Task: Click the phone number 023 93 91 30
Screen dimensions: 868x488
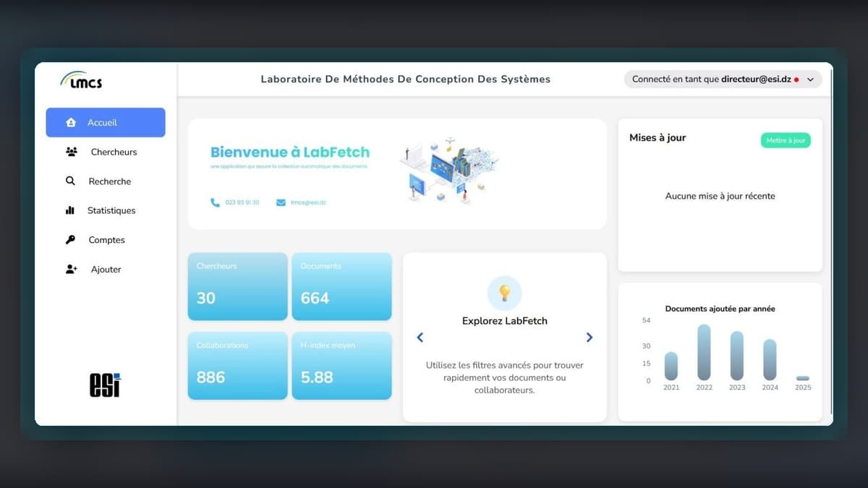Action: coord(242,202)
